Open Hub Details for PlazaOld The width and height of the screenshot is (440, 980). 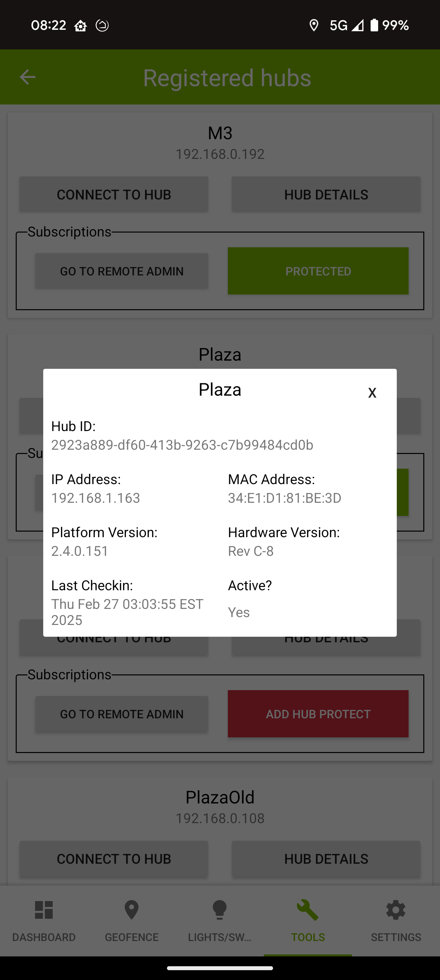[326, 858]
